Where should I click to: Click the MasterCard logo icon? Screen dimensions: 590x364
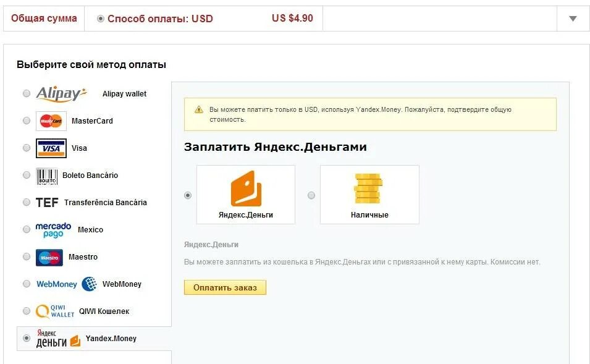(51, 121)
